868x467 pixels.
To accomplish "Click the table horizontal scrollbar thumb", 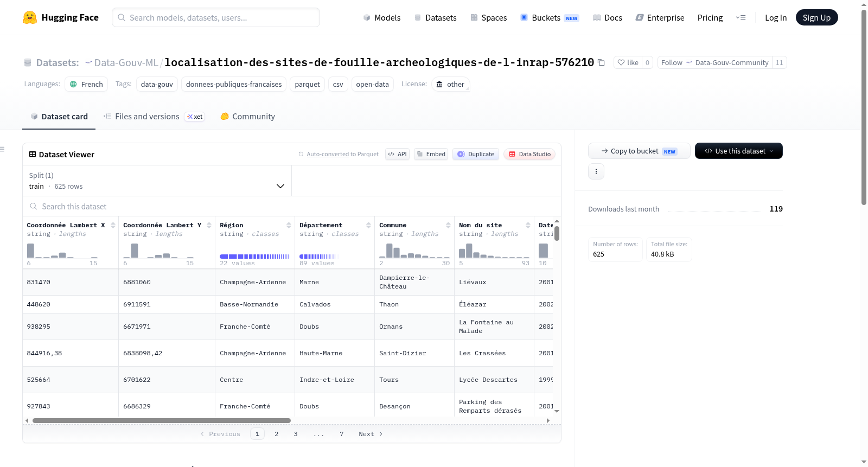I will (x=162, y=420).
